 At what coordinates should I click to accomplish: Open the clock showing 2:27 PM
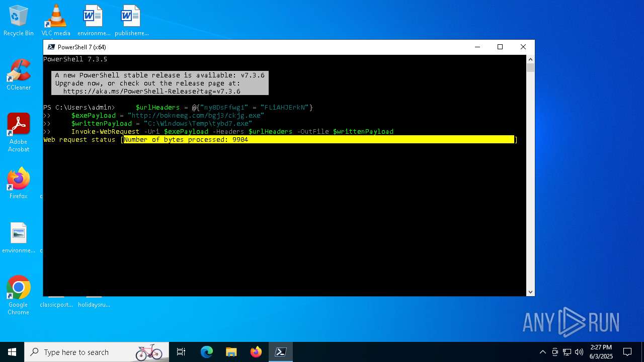[x=601, y=352]
